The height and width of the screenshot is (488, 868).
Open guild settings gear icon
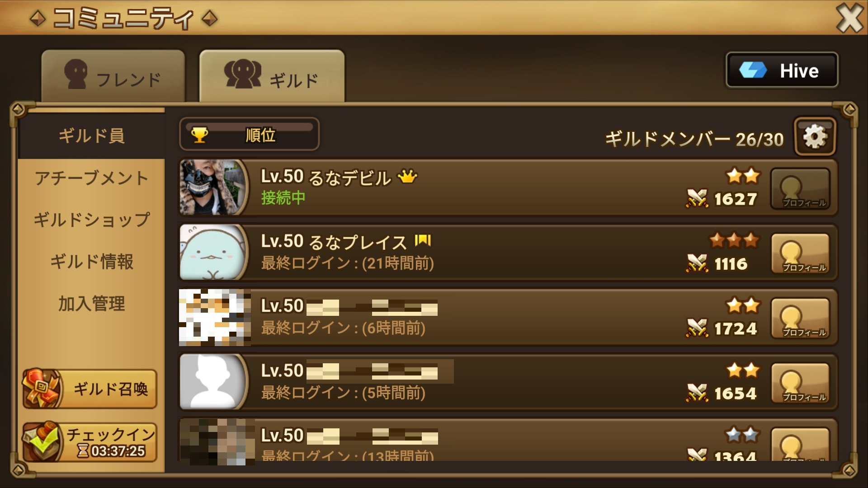(815, 136)
